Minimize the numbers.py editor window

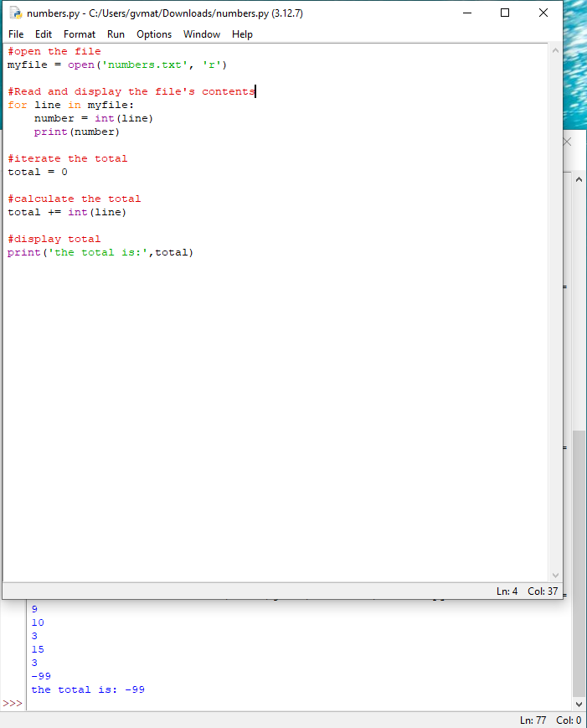point(467,13)
